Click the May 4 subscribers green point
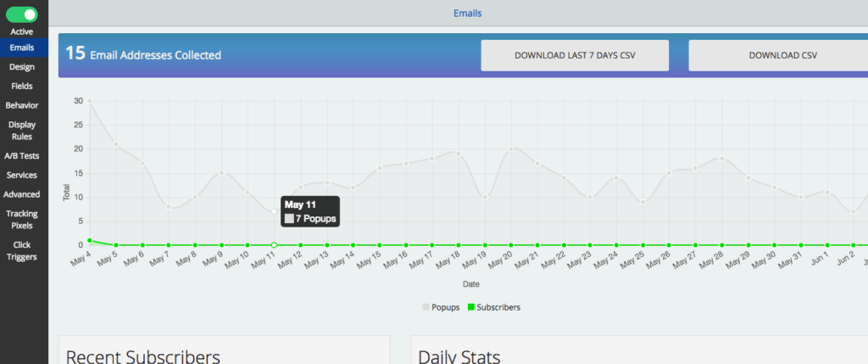 click(90, 240)
